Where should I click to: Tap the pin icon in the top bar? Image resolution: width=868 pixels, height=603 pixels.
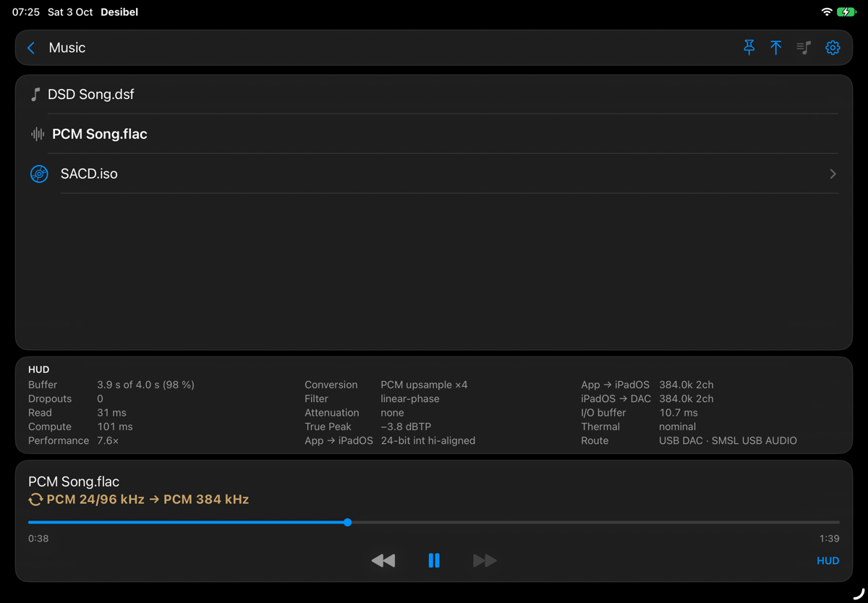coord(749,48)
